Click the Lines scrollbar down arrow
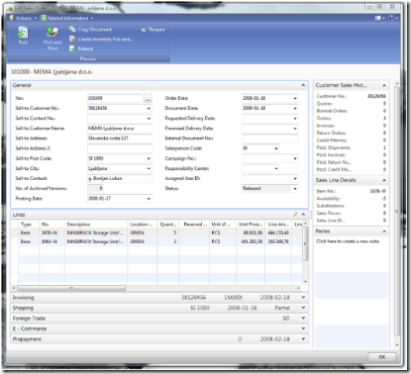 (x=305, y=282)
